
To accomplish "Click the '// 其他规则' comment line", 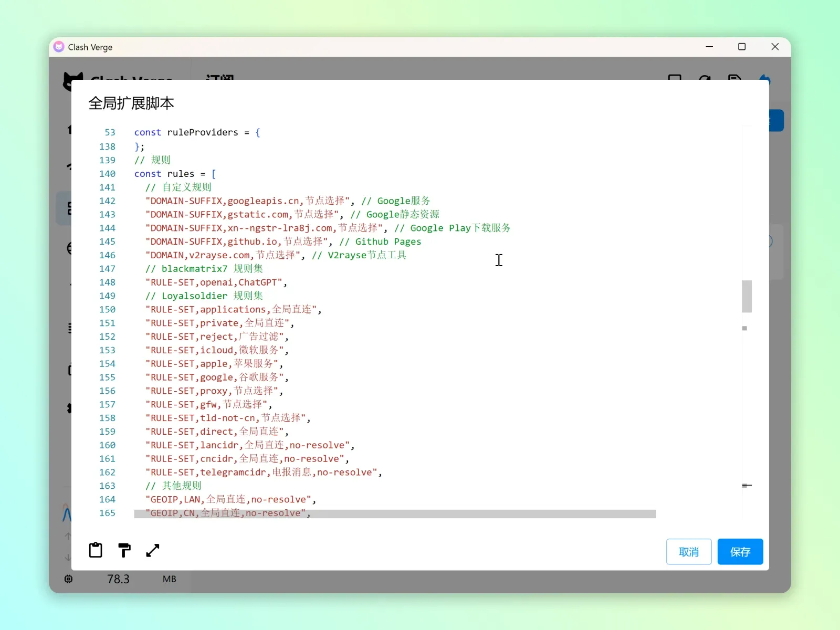I will click(173, 486).
